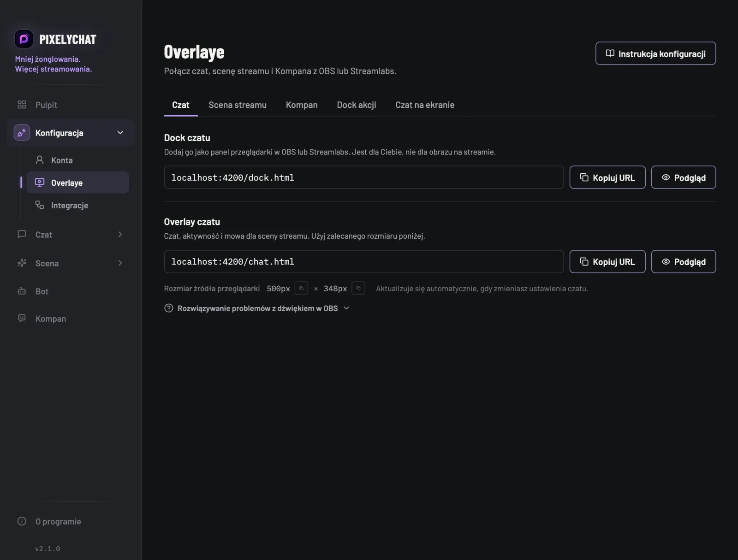Click the dock.html URL field

click(364, 177)
